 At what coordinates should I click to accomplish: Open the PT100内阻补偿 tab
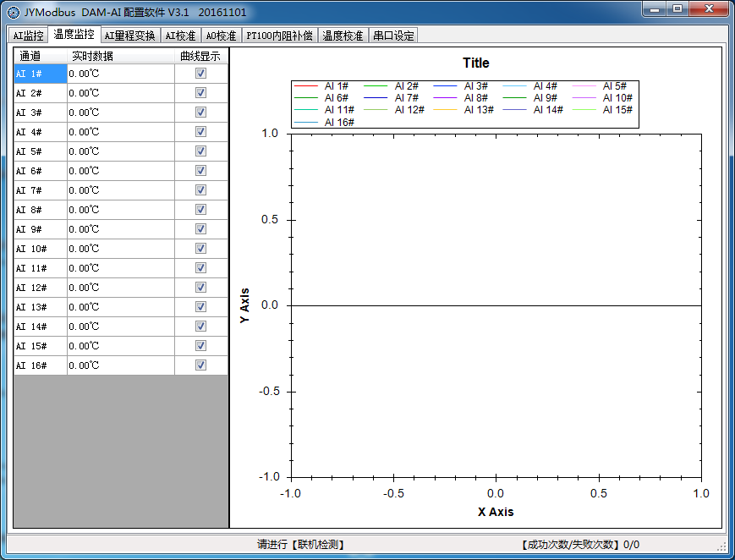(x=279, y=36)
